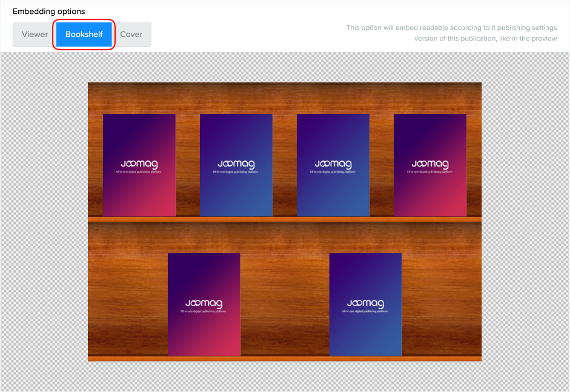Click Joomag logo on second top-shelf cover
This screenshot has height=392, width=570.
click(x=236, y=164)
